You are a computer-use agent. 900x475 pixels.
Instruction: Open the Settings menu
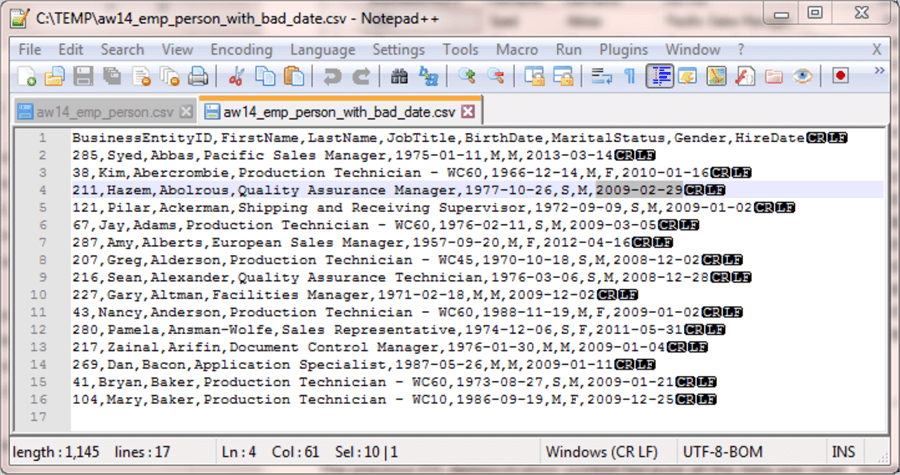(x=398, y=50)
